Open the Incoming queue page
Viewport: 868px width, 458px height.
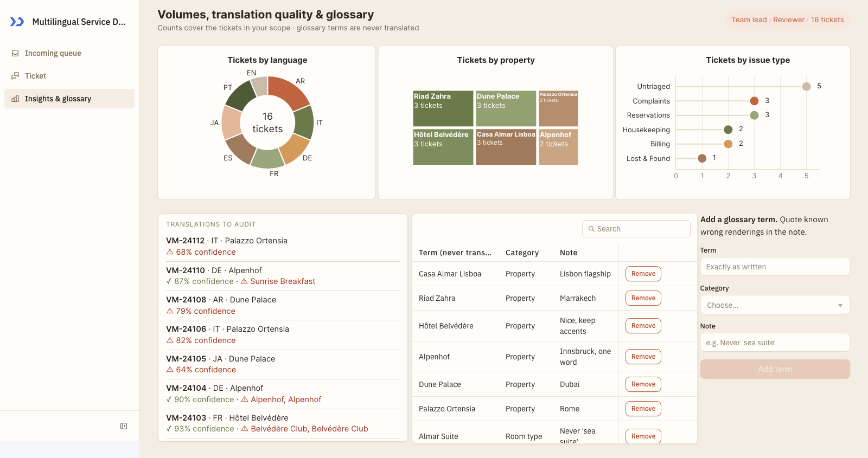69,53
